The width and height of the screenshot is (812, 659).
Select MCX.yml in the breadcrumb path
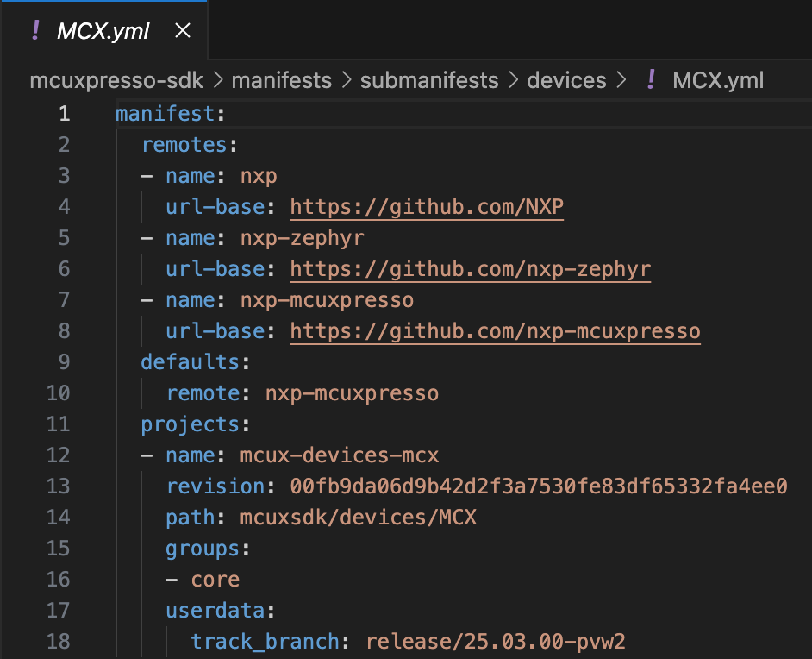[718, 80]
